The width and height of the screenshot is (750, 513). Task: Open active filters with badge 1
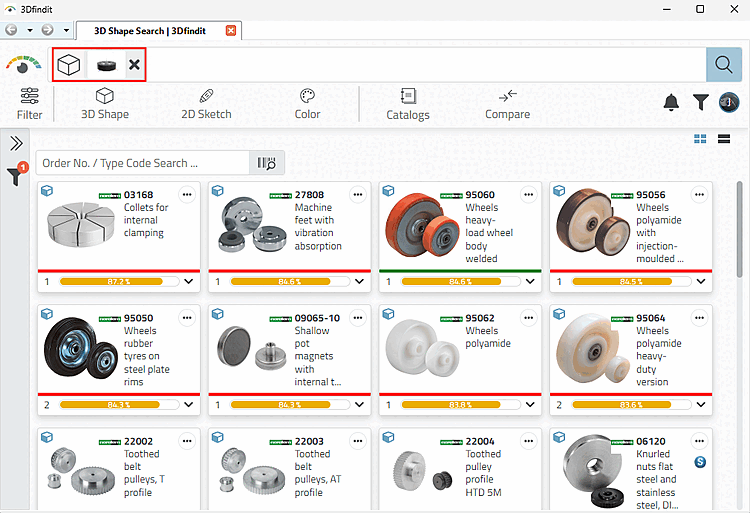[17, 175]
